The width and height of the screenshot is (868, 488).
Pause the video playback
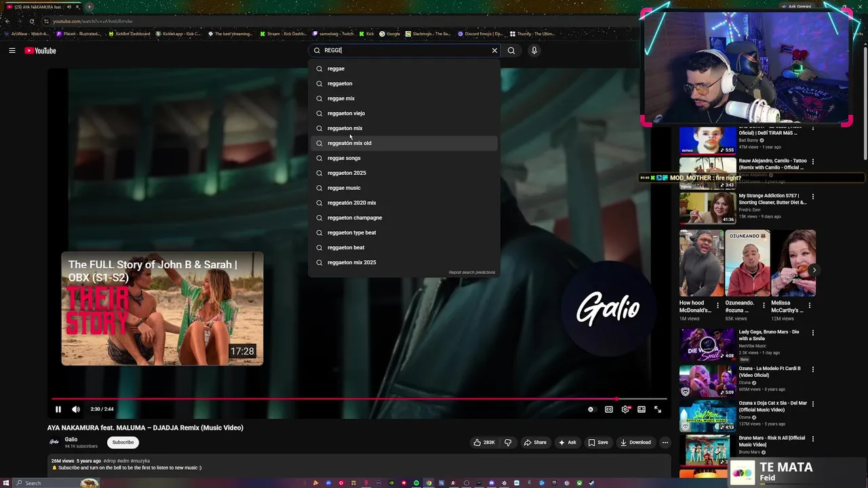pyautogui.click(x=58, y=409)
